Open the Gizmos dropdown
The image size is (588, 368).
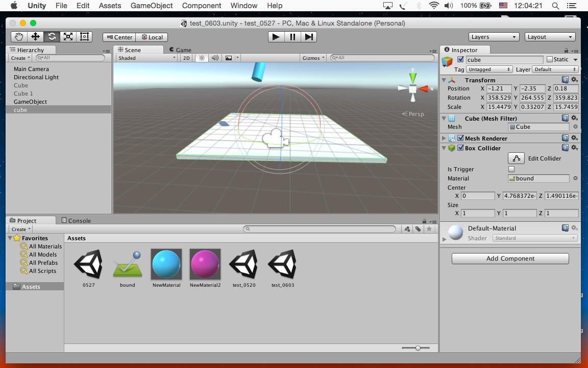point(313,58)
